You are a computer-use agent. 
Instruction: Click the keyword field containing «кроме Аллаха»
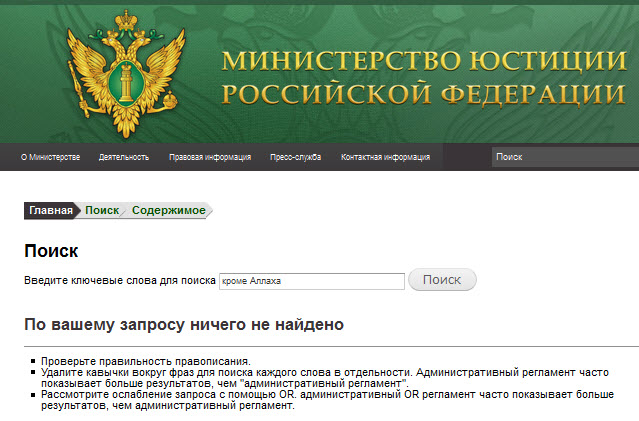pos(312,281)
